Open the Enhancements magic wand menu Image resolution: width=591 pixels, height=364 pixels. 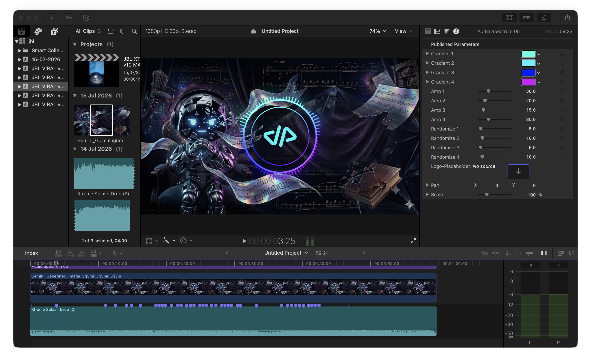click(x=169, y=240)
